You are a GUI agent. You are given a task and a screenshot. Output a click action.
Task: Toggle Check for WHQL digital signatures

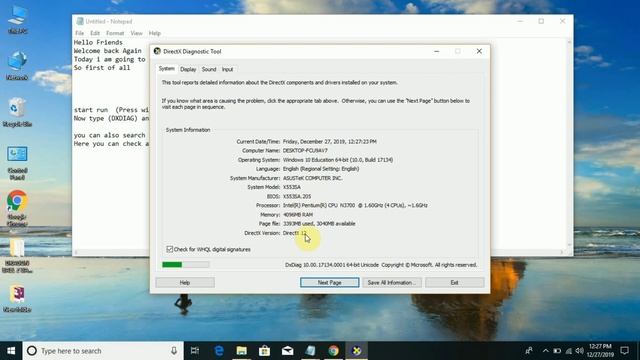click(170, 249)
